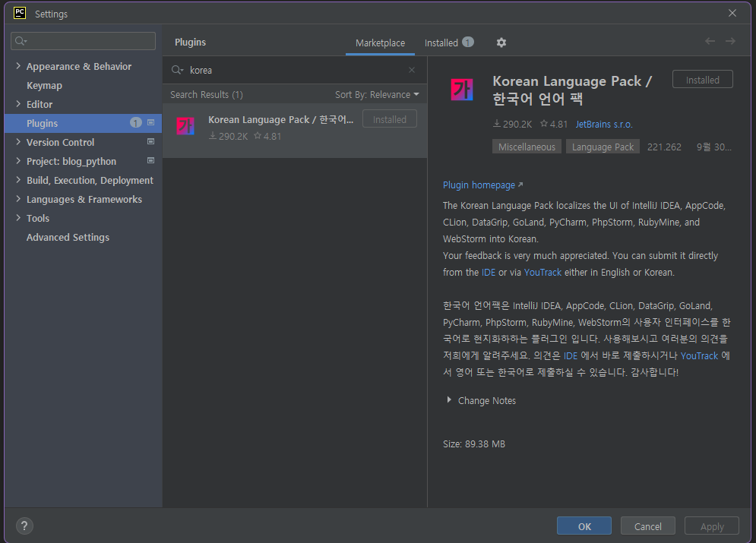The height and width of the screenshot is (543, 756).
Task: Click Cancel to discard changes
Action: pyautogui.click(x=647, y=526)
